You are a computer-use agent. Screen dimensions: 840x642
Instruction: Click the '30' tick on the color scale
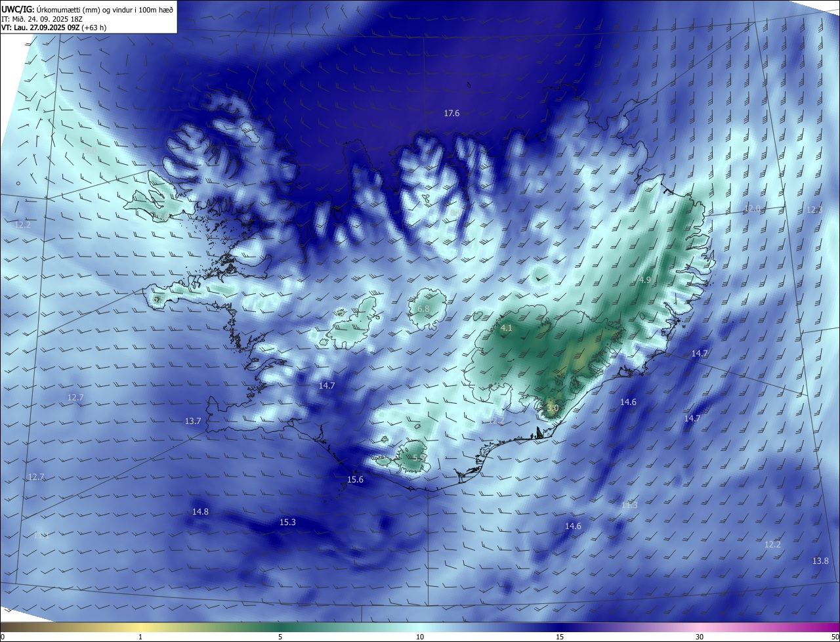click(700, 637)
